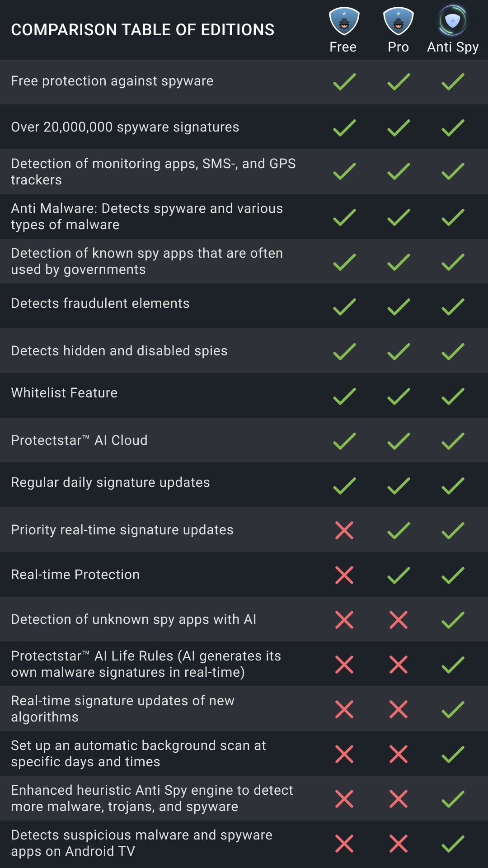Tap the Pro edition shield icon
The width and height of the screenshot is (488, 868).
point(398,21)
